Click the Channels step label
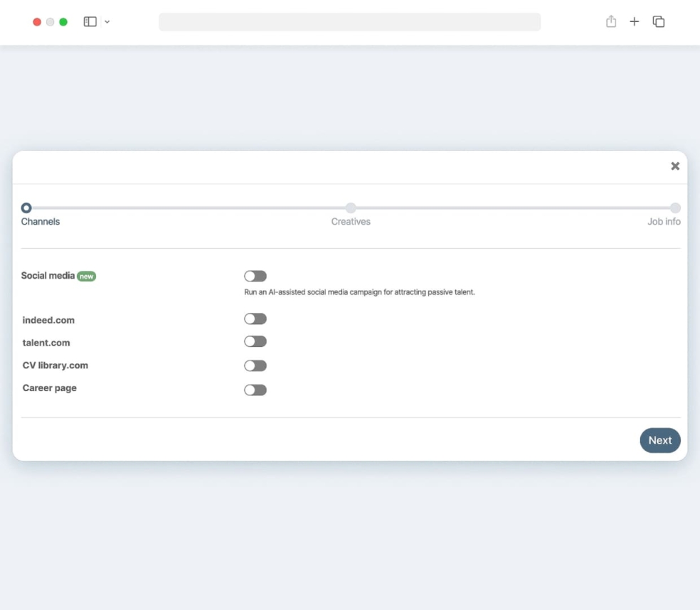The width and height of the screenshot is (700, 610). (40, 221)
